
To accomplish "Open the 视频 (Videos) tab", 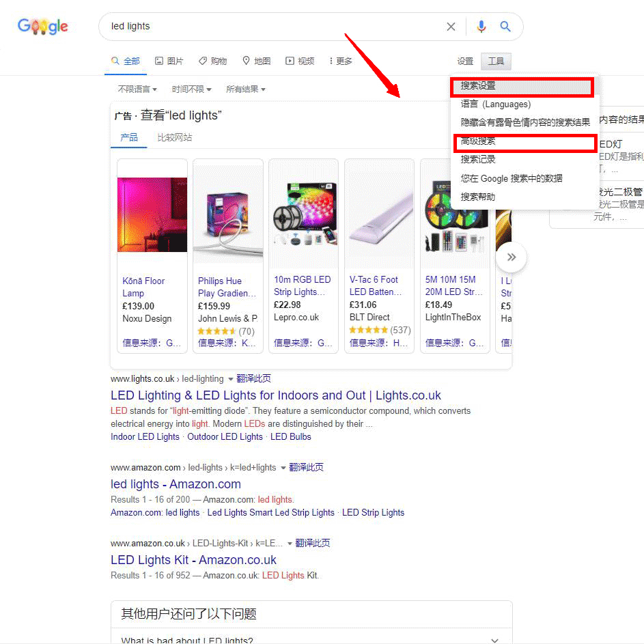I will tap(300, 61).
